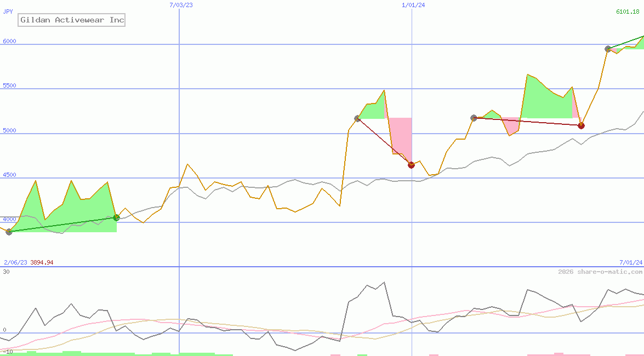Click the gray marker starting the first green trendline
This screenshot has height=356, width=644.
[9, 232]
